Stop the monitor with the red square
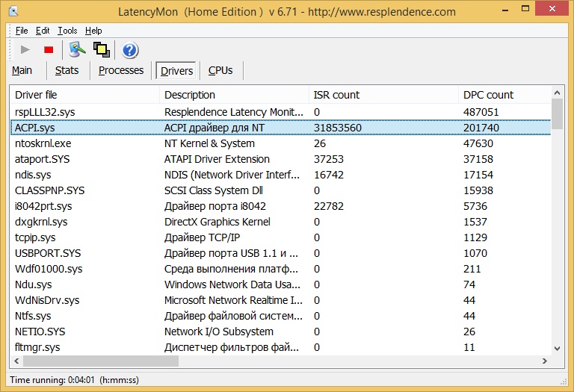 49,50
